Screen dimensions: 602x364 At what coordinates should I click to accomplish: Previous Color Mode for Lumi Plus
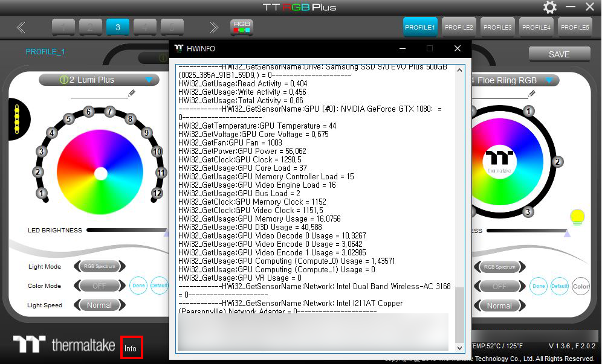tap(77, 286)
